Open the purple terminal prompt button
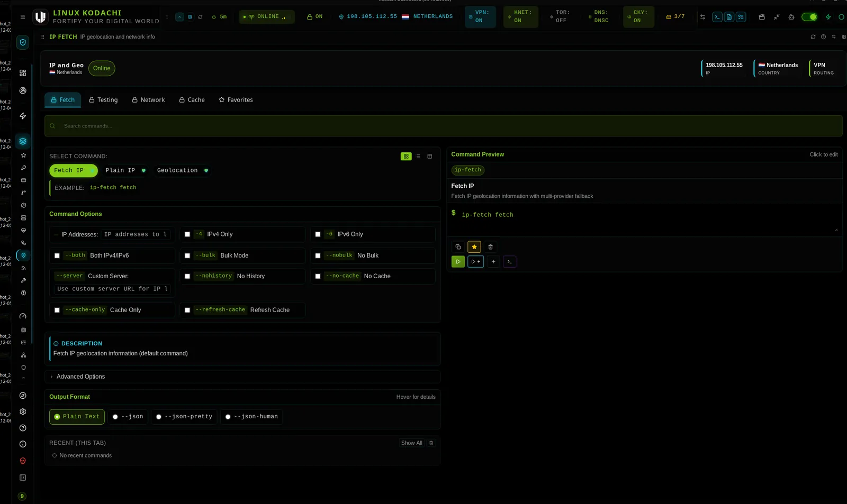The width and height of the screenshot is (847, 504). (509, 262)
